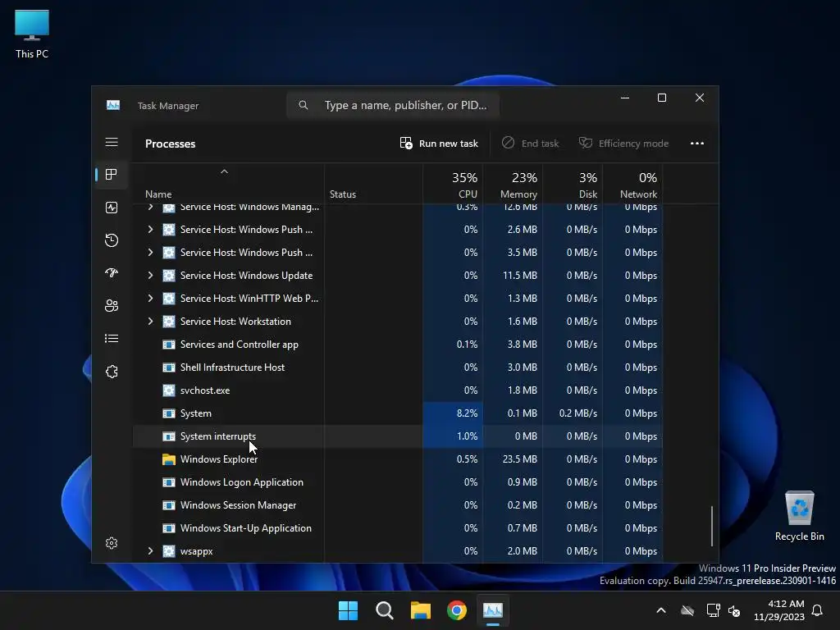Expand Service Host: Windows Update row

(x=151, y=276)
